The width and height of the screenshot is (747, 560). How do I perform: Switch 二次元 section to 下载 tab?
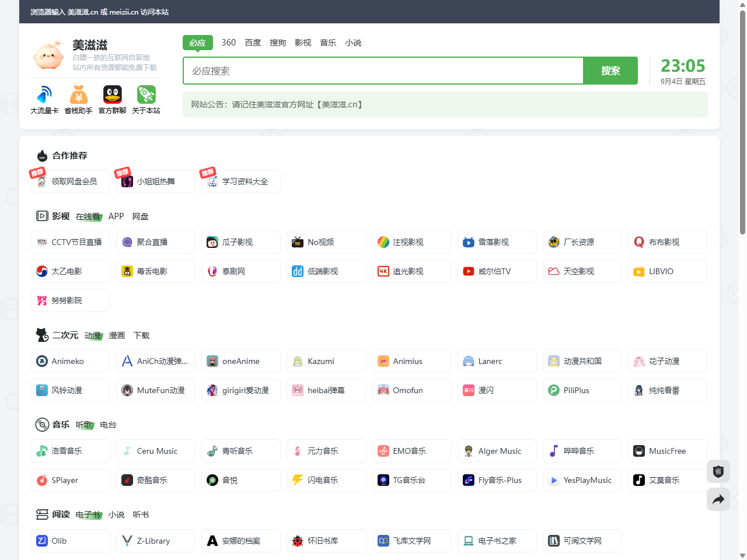tap(141, 335)
